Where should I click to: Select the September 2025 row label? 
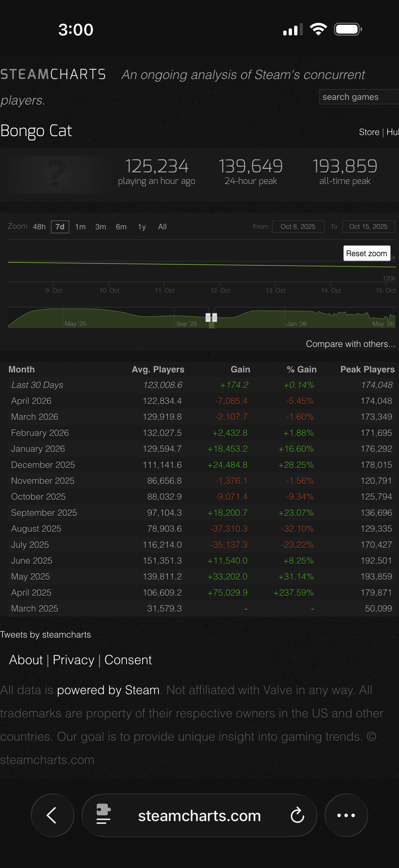(44, 512)
